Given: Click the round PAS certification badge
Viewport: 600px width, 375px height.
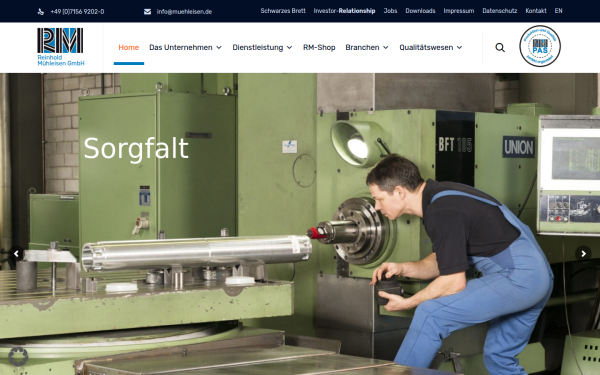Looking at the screenshot, I should 540,46.
